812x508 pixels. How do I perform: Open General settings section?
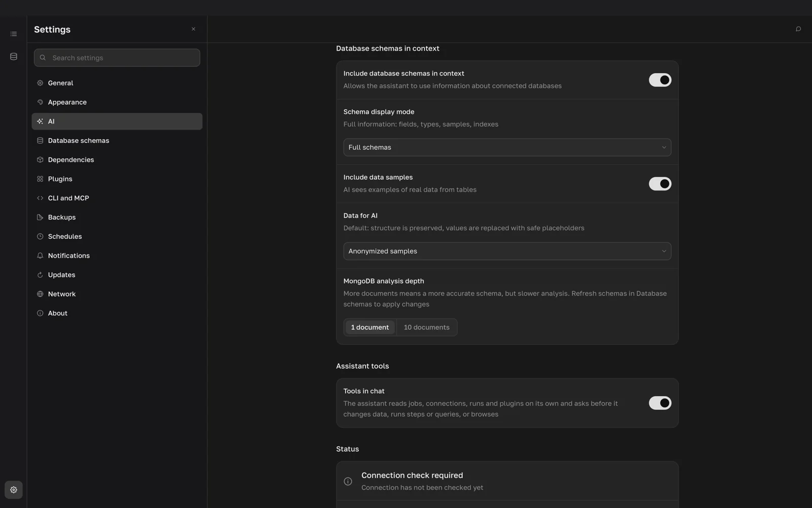click(x=117, y=83)
